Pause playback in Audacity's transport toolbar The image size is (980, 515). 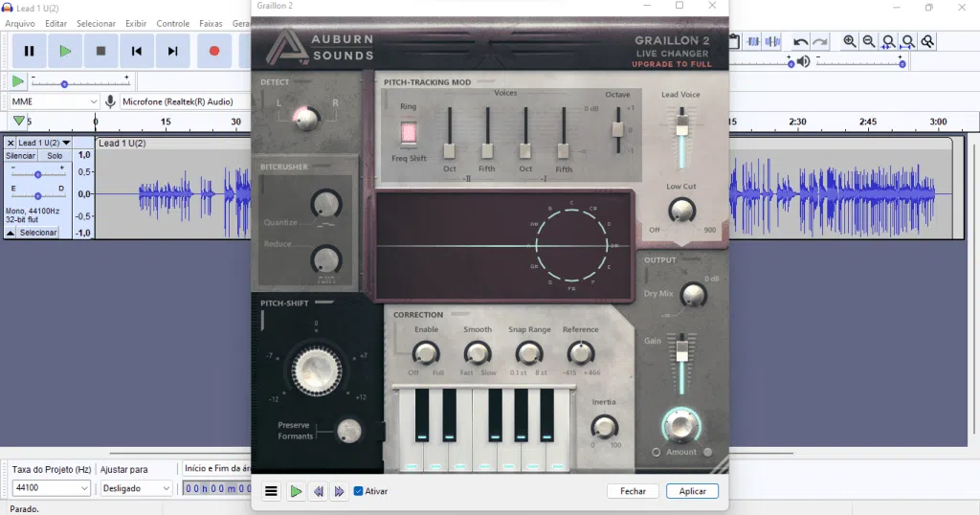[x=29, y=52]
